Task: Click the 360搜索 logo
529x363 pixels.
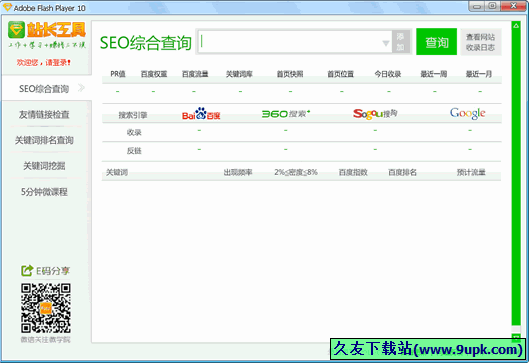Action: [x=286, y=114]
